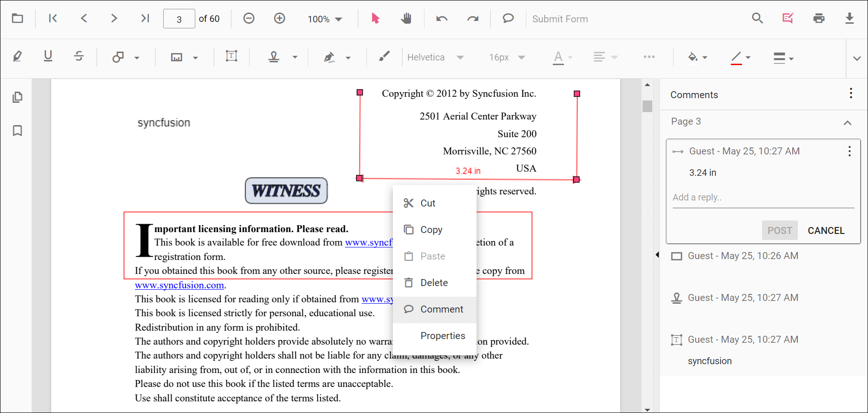Click the Submit Form button
The image size is (868, 413).
(x=560, y=19)
